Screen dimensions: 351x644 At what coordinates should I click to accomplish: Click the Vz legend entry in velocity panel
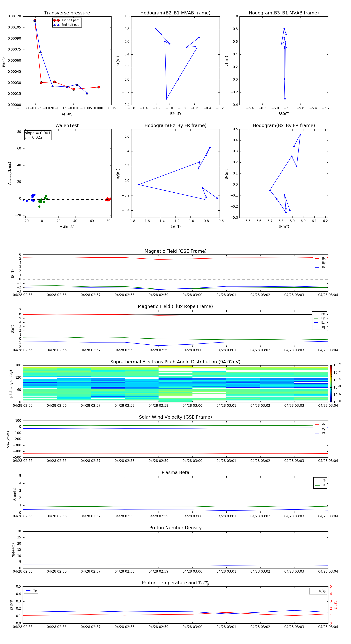[x=320, y=433]
